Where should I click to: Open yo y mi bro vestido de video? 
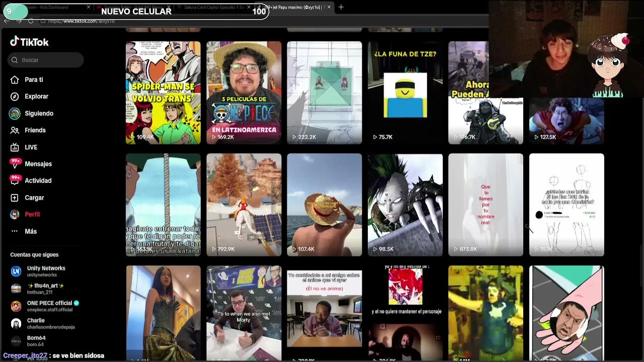(405, 313)
